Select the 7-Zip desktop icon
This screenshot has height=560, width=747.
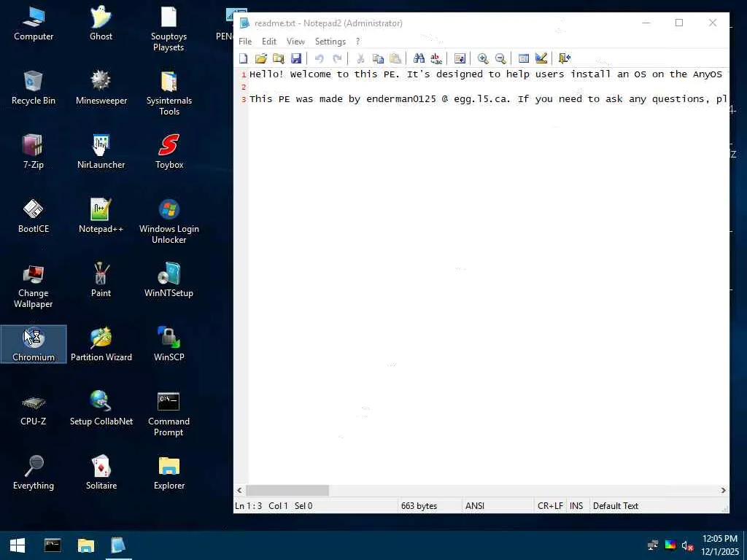pos(34,152)
